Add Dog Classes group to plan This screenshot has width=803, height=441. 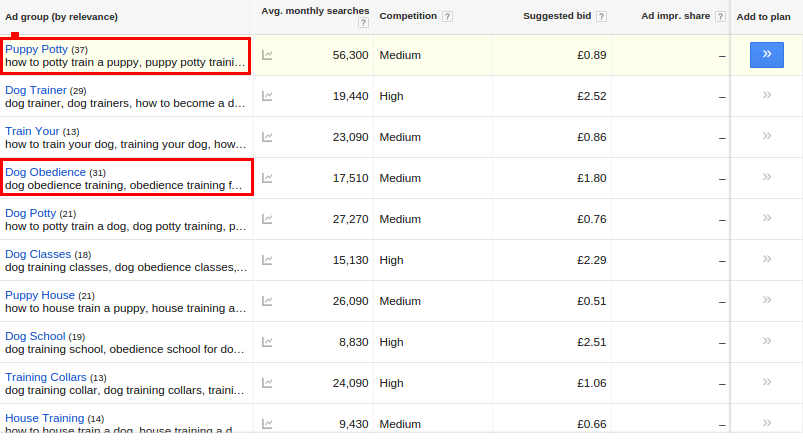[x=767, y=259]
